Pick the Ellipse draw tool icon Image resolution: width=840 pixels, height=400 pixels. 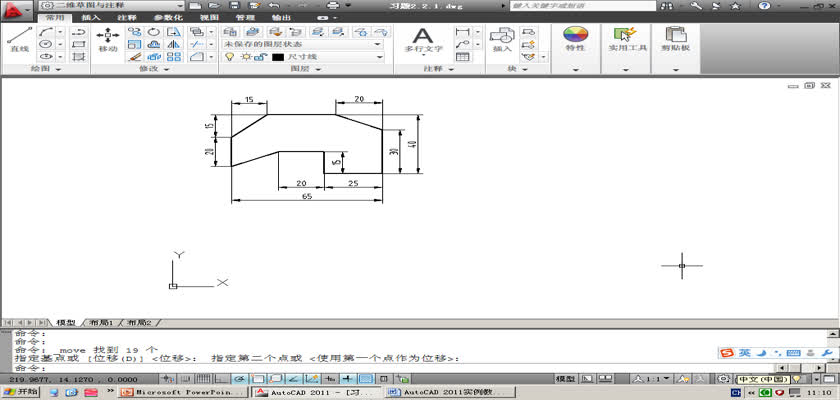tap(46, 56)
